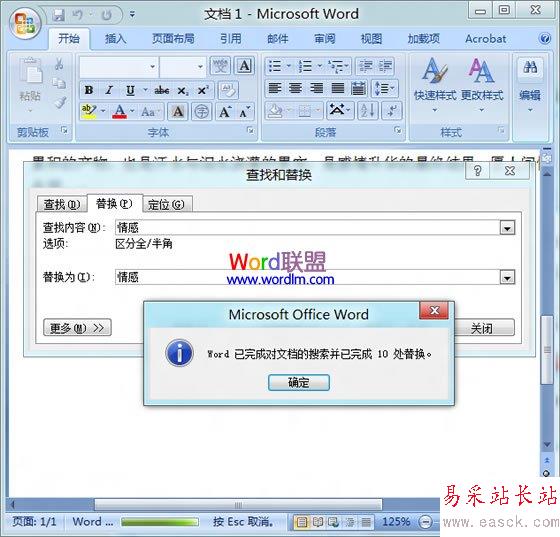The width and height of the screenshot is (560, 537).
Task: Click the Grow Font icon
Action: coord(225,112)
